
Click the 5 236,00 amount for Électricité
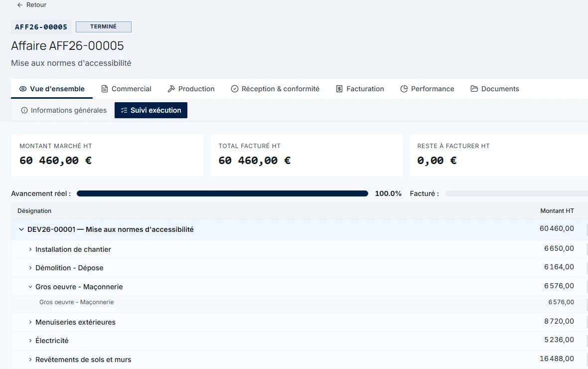[559, 340]
